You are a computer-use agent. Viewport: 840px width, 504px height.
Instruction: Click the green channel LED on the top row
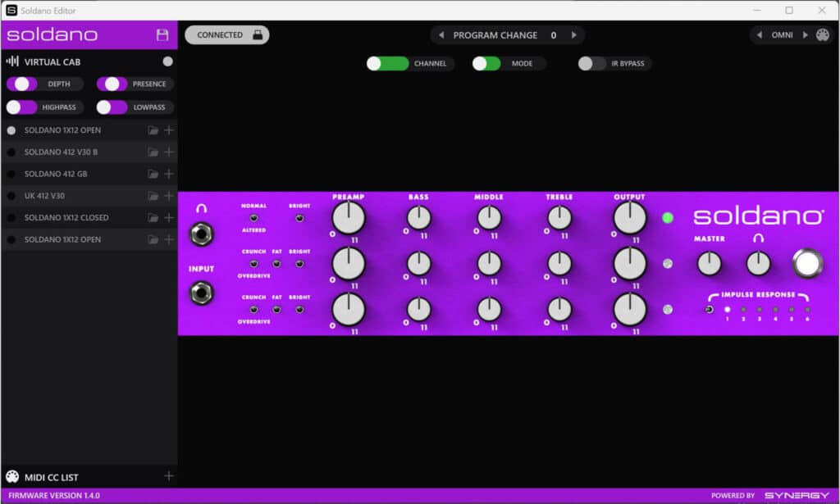pos(668,218)
